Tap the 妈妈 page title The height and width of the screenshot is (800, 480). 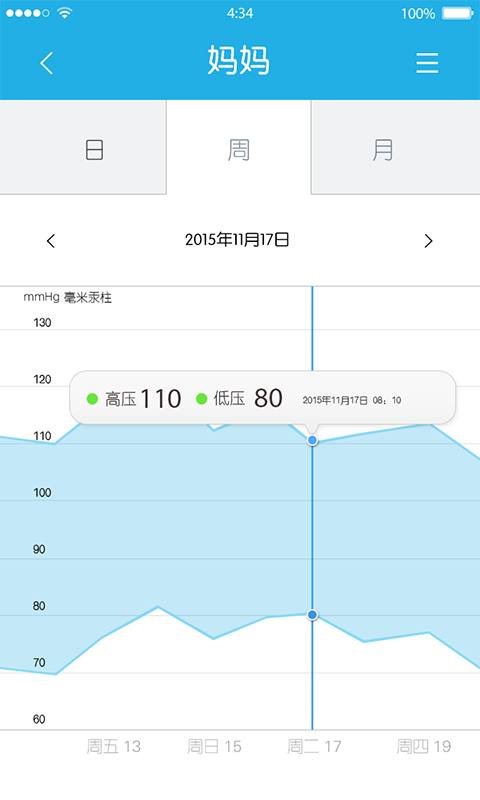point(239,60)
